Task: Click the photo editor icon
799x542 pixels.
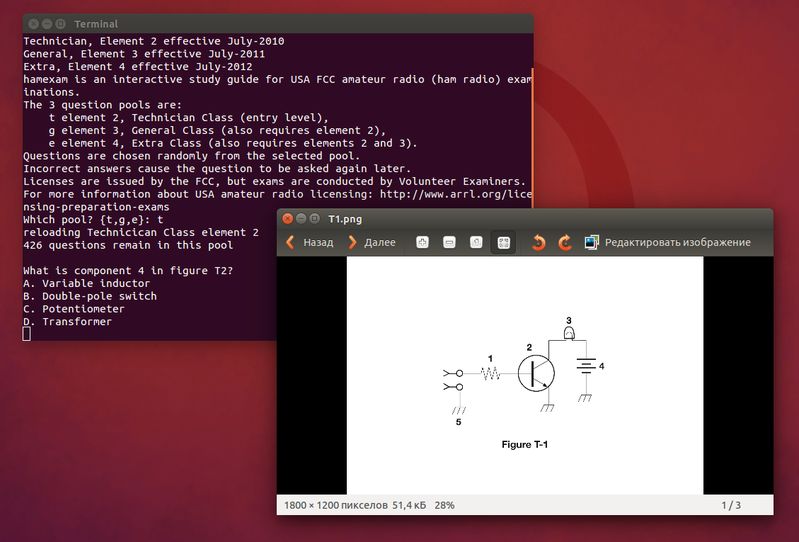Action: (x=592, y=242)
